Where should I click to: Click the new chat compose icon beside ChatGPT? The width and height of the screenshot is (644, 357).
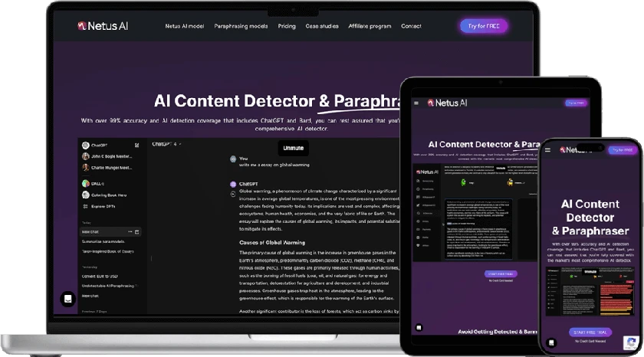click(x=136, y=146)
